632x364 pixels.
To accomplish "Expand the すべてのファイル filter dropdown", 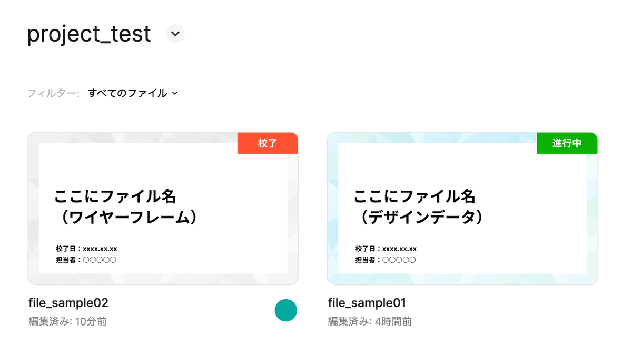I will coord(133,93).
